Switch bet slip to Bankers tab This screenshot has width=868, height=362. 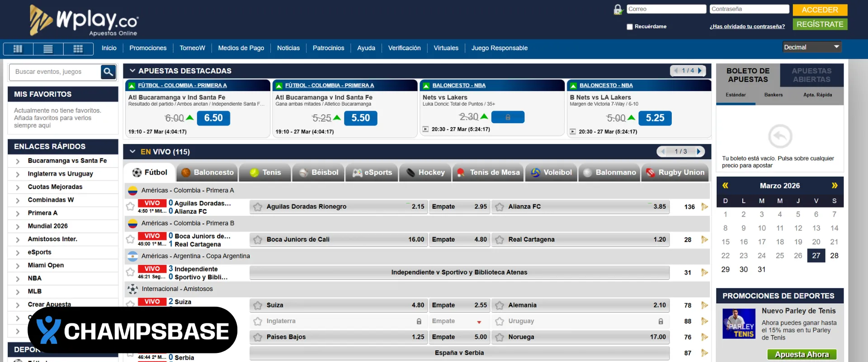773,95
